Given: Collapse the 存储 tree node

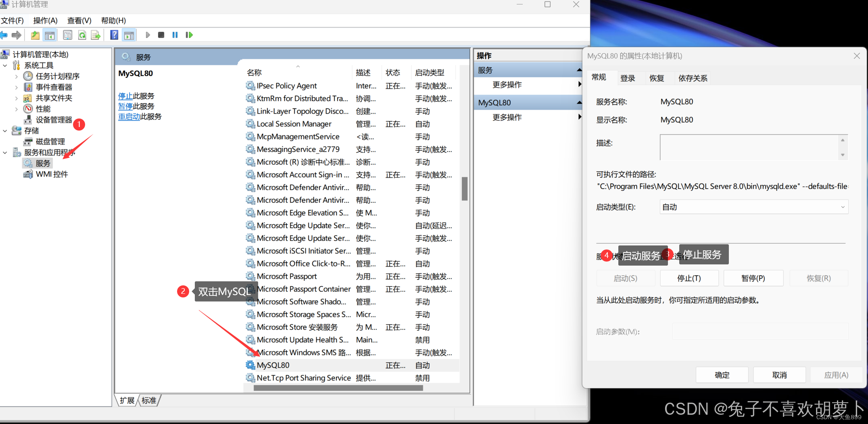Looking at the screenshot, I should point(5,131).
